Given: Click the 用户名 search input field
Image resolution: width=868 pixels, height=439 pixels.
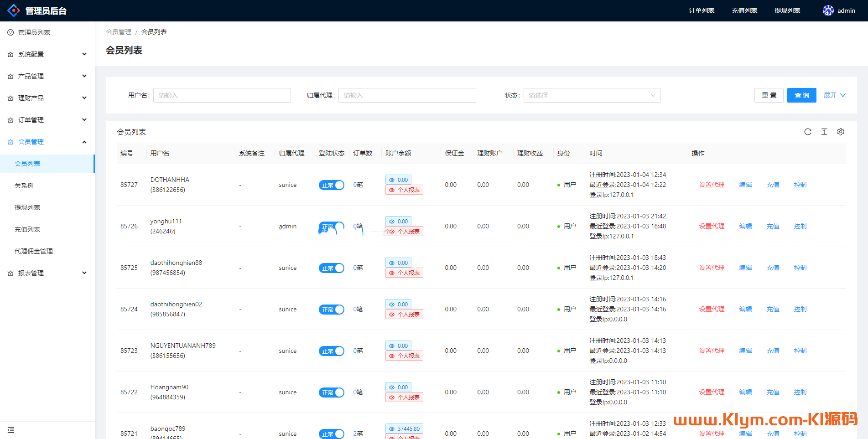Looking at the screenshot, I should [222, 95].
